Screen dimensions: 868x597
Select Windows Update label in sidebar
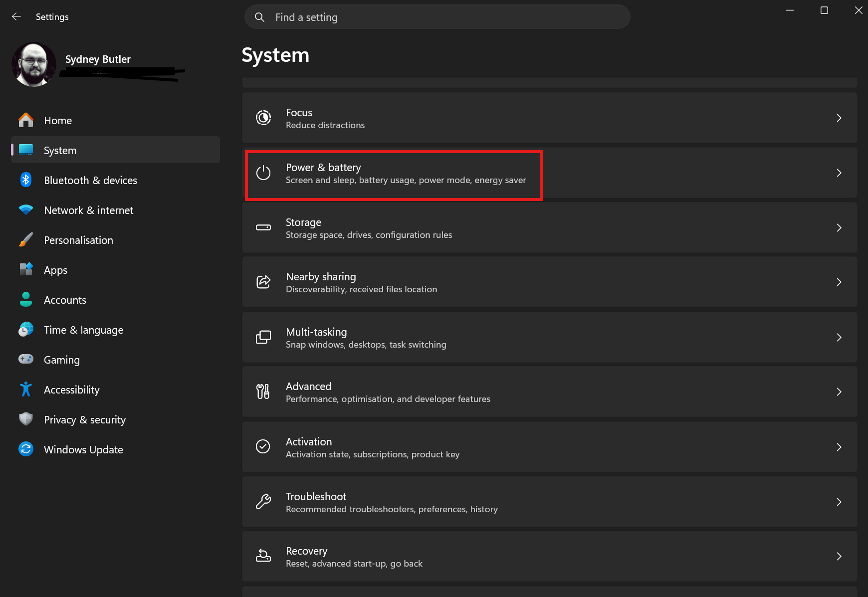(83, 450)
